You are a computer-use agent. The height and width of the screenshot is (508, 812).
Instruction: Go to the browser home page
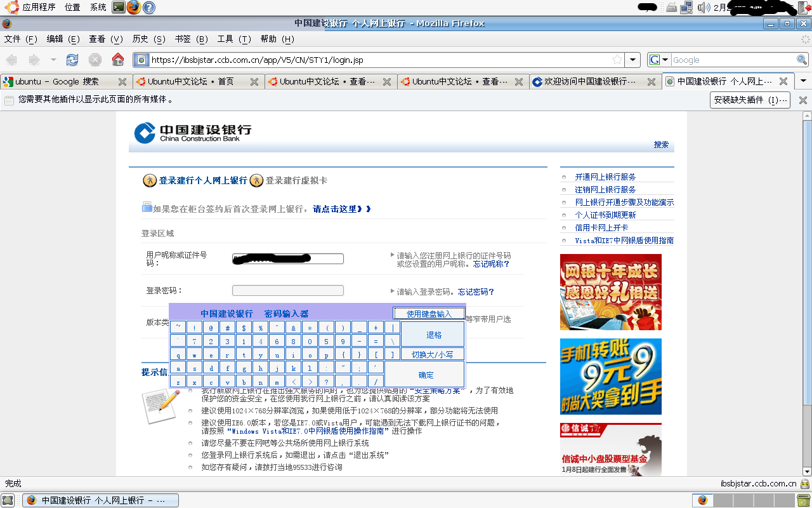click(x=118, y=60)
